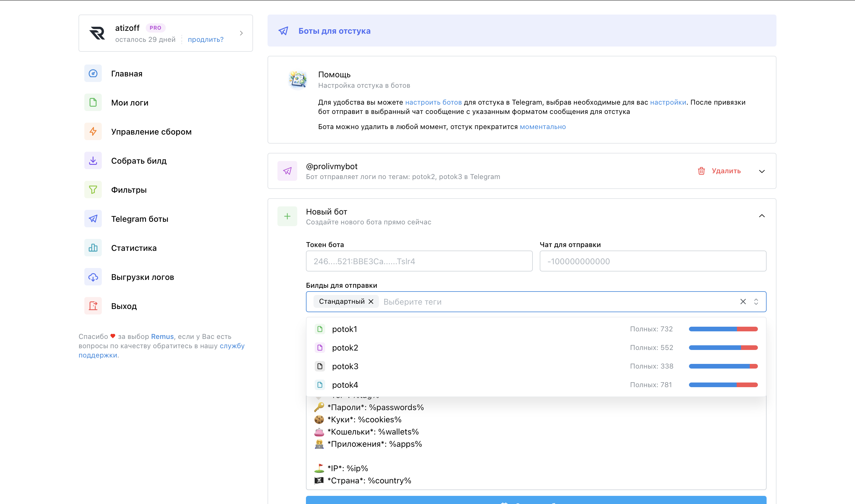Click the cloud download Выгрузки логов icon
The height and width of the screenshot is (504, 855).
(93, 277)
